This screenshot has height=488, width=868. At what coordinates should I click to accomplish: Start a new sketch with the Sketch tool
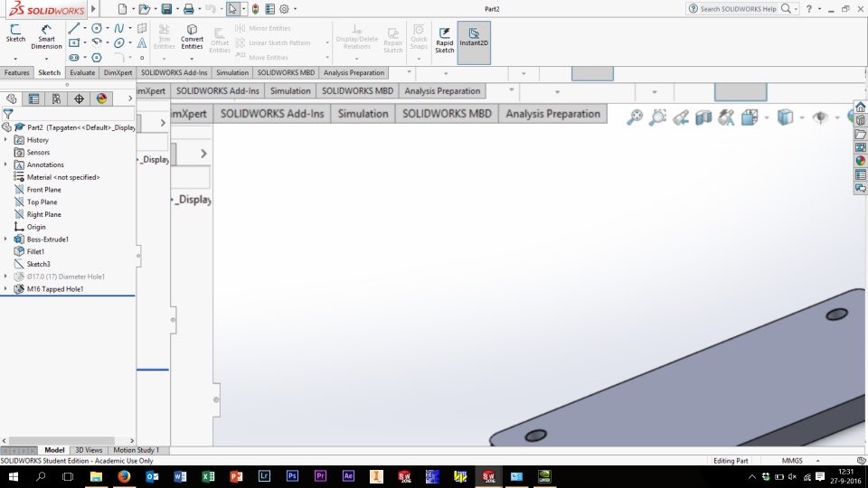pos(15,33)
